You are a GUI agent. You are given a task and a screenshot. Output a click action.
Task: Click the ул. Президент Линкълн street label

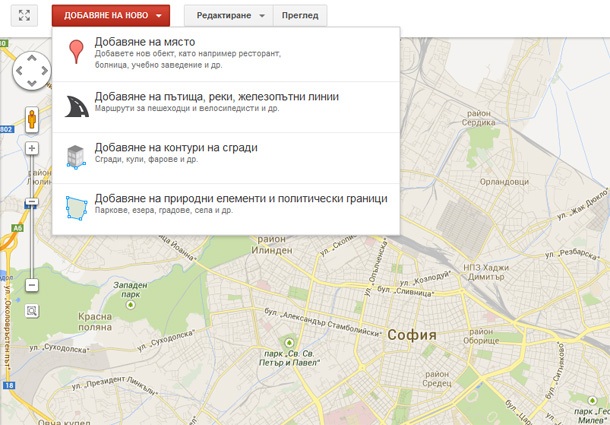[x=114, y=385]
